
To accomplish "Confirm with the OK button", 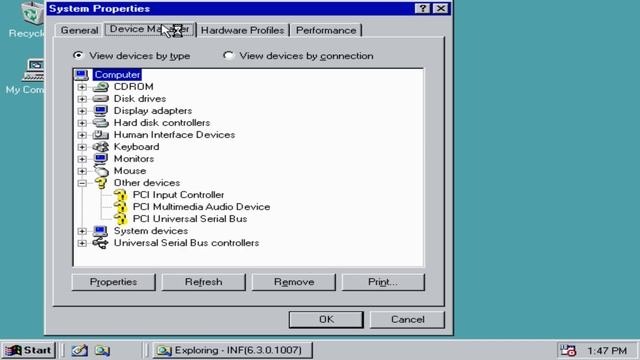I will (326, 320).
